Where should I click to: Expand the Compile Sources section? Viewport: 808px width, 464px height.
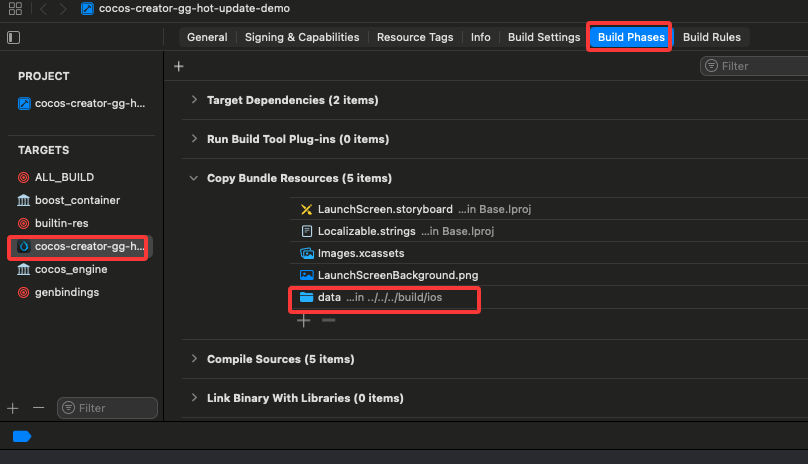193,359
